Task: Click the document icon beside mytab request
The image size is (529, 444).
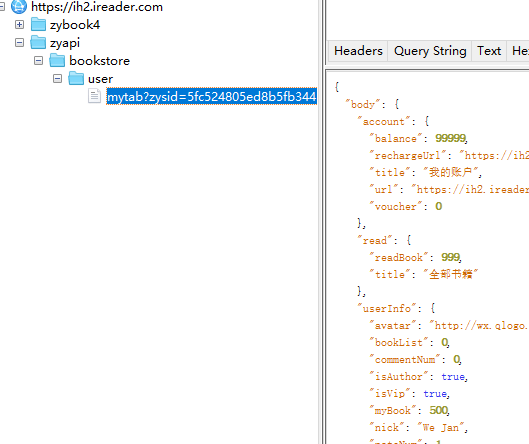Action: tap(94, 96)
